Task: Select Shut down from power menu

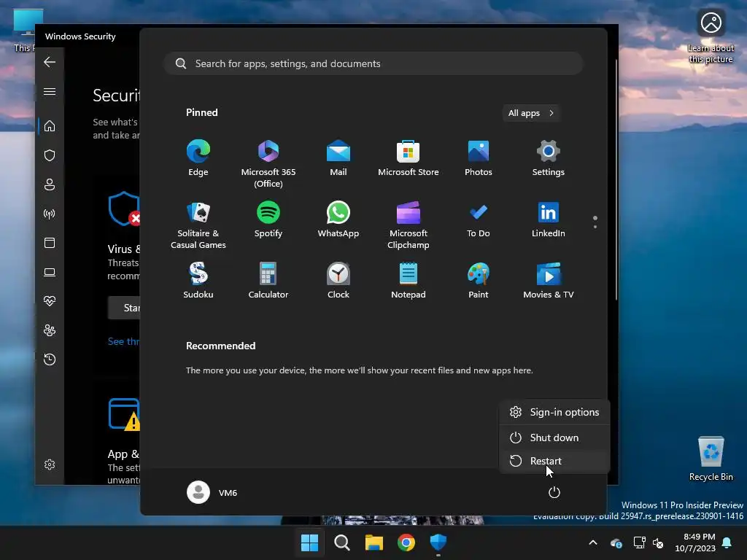Action: 554,437
